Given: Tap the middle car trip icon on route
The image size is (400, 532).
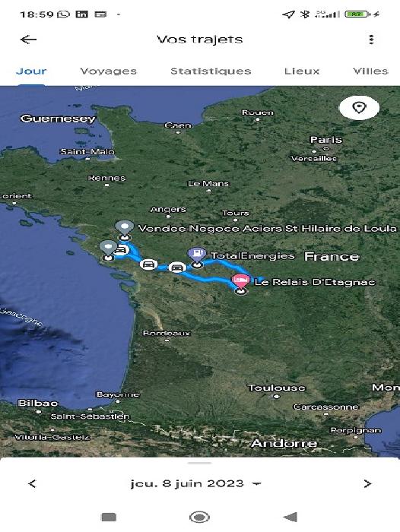Looking at the screenshot, I should click(x=148, y=264).
